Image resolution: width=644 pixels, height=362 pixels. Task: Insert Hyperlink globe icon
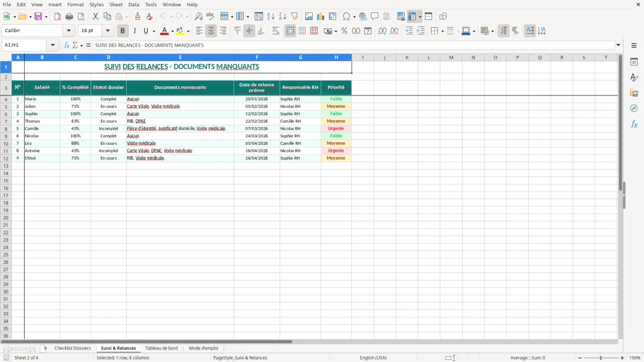pyautogui.click(x=363, y=17)
